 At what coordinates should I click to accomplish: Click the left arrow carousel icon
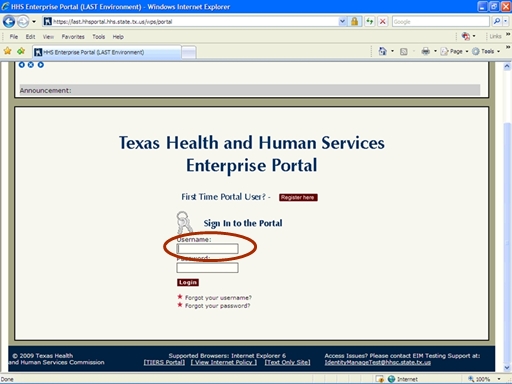(x=22, y=65)
